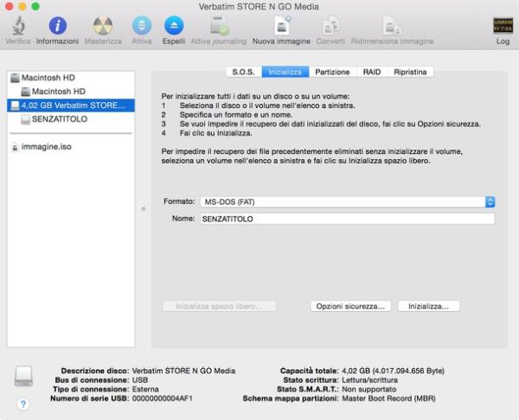Click the Esterna connection type value
The height and width of the screenshot is (420, 519).
point(145,389)
